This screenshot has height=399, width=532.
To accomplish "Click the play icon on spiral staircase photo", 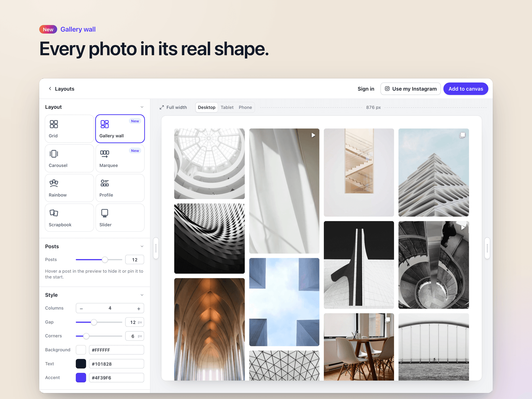I will [463, 228].
